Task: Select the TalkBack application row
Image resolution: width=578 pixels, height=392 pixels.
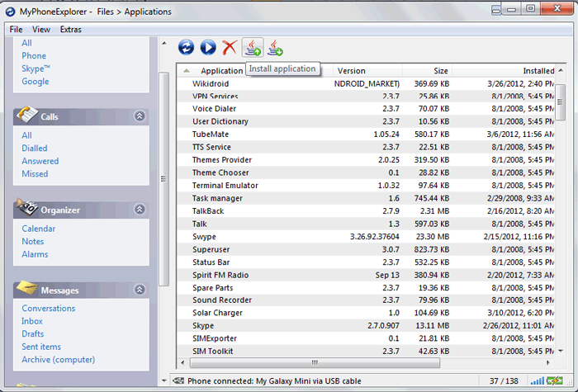Action: coord(366,211)
